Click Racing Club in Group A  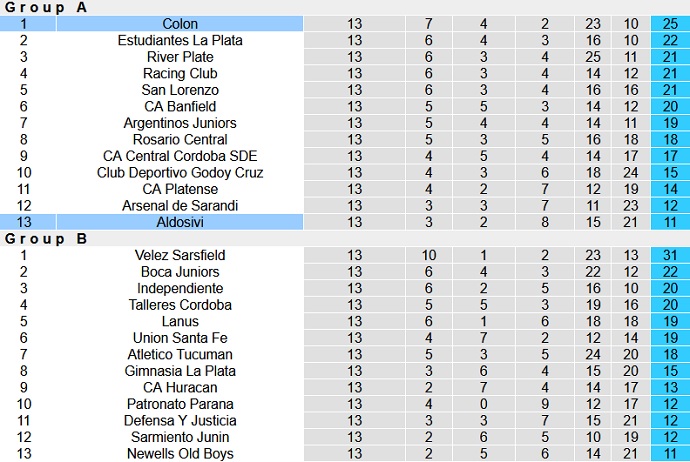pyautogui.click(x=180, y=73)
